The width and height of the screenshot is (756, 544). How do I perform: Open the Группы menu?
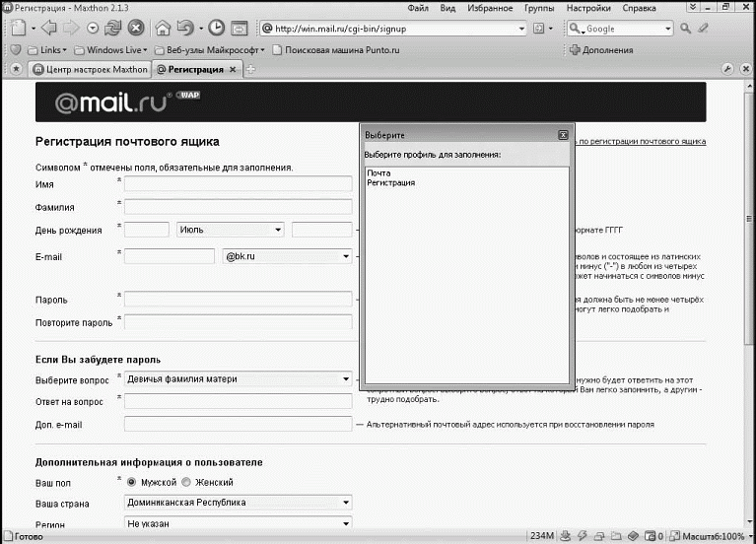[x=539, y=8]
